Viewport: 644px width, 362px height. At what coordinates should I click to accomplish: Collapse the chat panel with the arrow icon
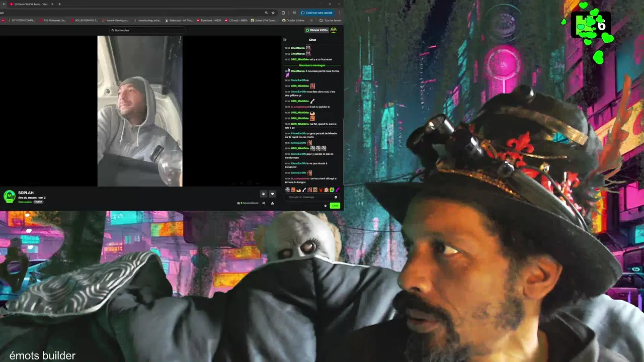tap(285, 40)
